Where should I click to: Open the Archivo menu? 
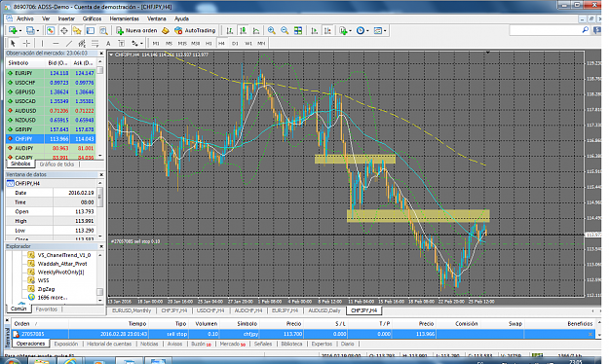click(25, 18)
